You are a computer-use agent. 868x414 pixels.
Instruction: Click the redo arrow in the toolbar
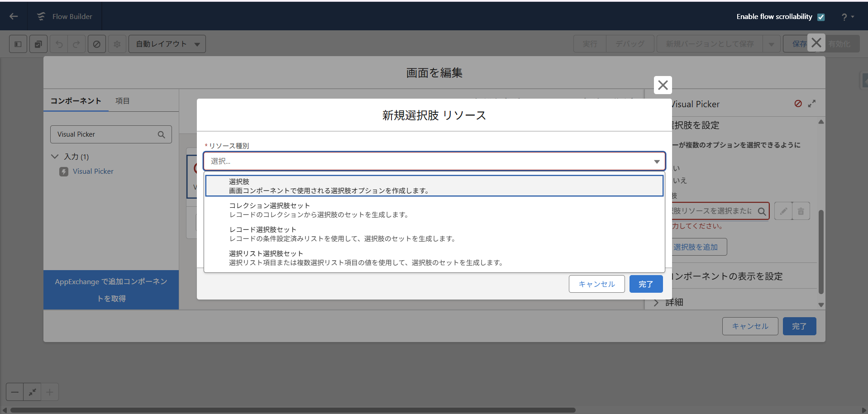click(x=76, y=44)
